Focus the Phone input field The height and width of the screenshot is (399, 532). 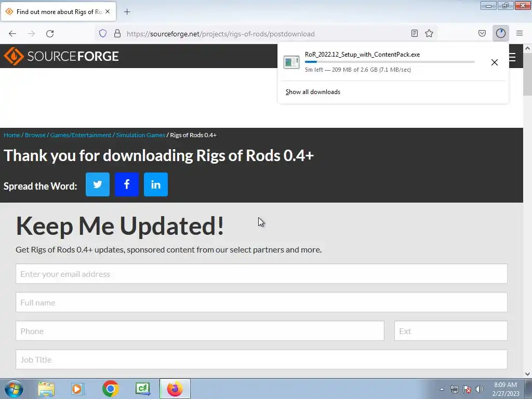pyautogui.click(x=200, y=330)
